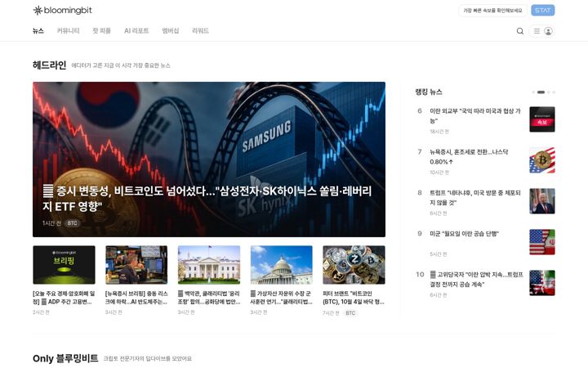Click the red 속보 thumbnail in ranking
The image size is (588, 368).
(542, 119)
